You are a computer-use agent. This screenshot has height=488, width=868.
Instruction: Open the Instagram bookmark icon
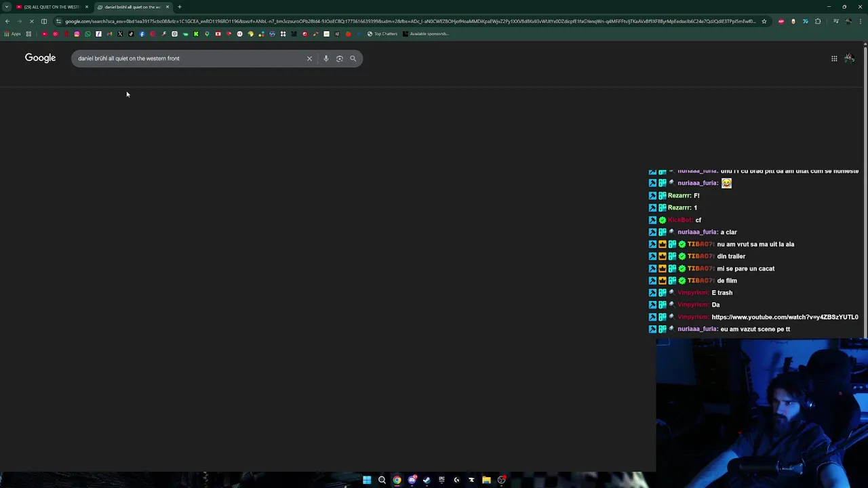(x=77, y=34)
